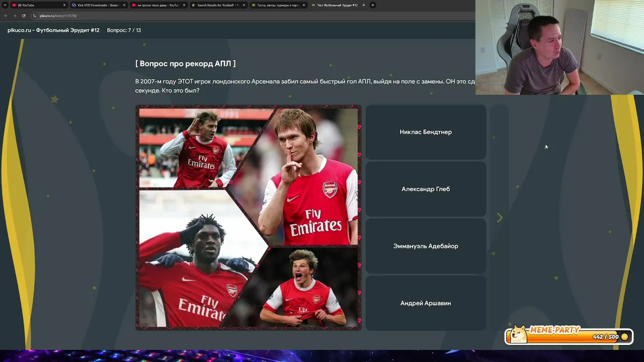Close the Search Results for 'football' tab
This screenshot has height=362, width=644.
pyautogui.click(x=244, y=5)
